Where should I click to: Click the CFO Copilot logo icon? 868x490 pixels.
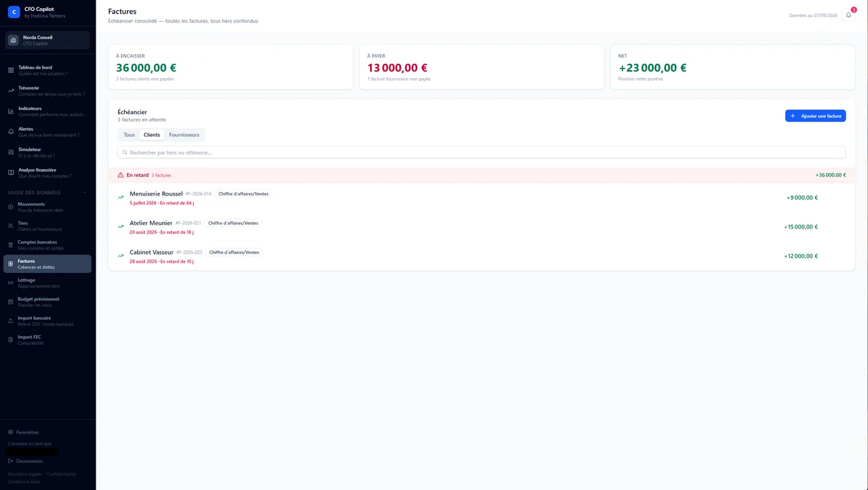[14, 12]
